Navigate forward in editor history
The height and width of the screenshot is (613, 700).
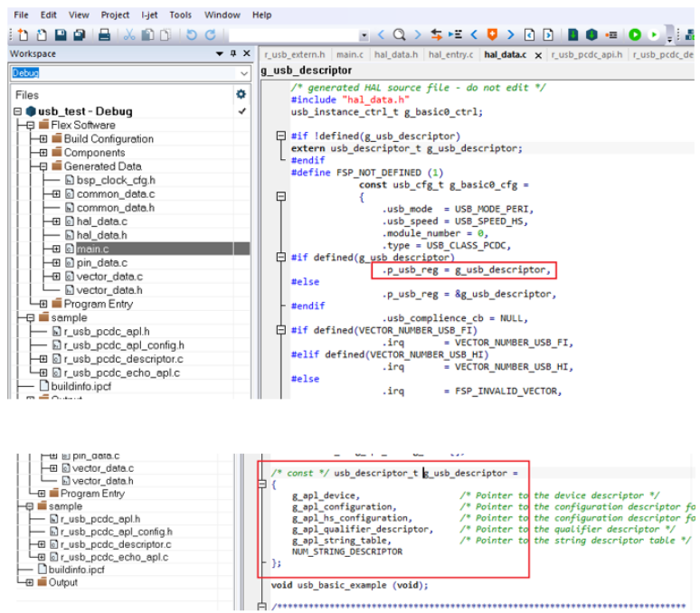coord(548,34)
